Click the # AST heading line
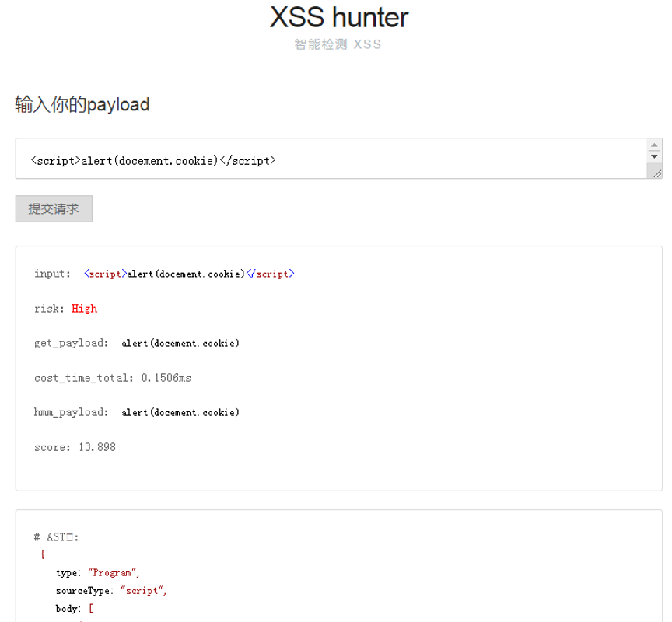Viewport: 672px width, 622px height. tap(57, 536)
